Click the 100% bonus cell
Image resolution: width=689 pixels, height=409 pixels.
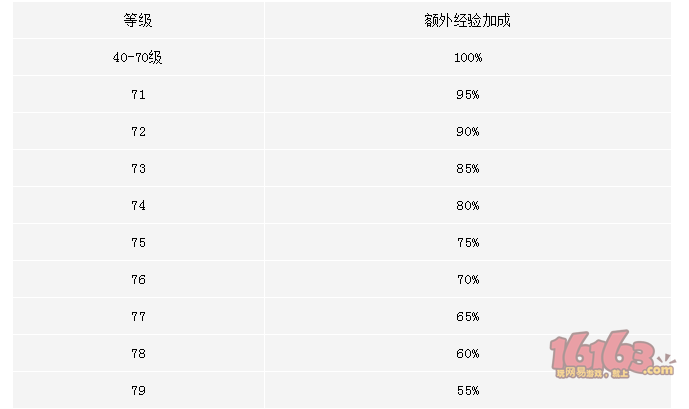(468, 58)
